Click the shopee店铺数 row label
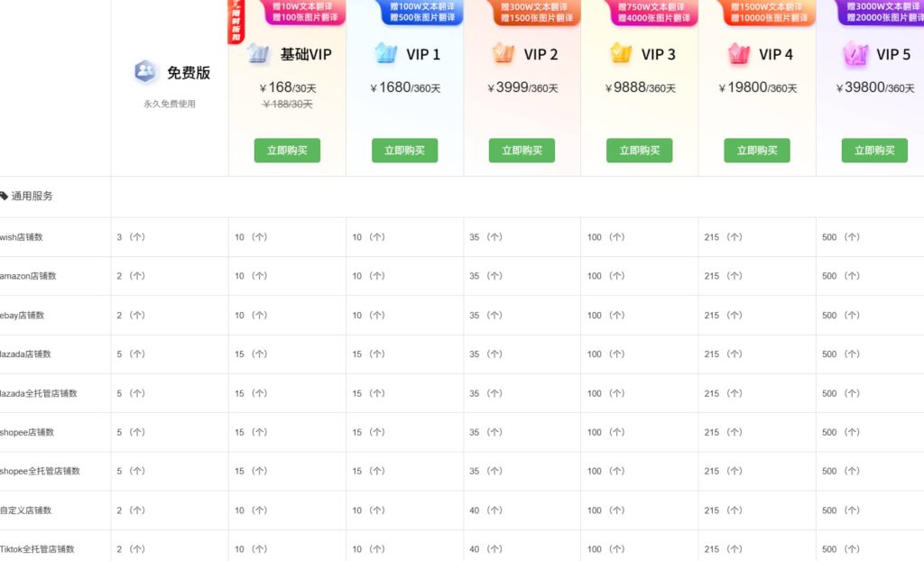This screenshot has height=561, width=924. point(26,432)
